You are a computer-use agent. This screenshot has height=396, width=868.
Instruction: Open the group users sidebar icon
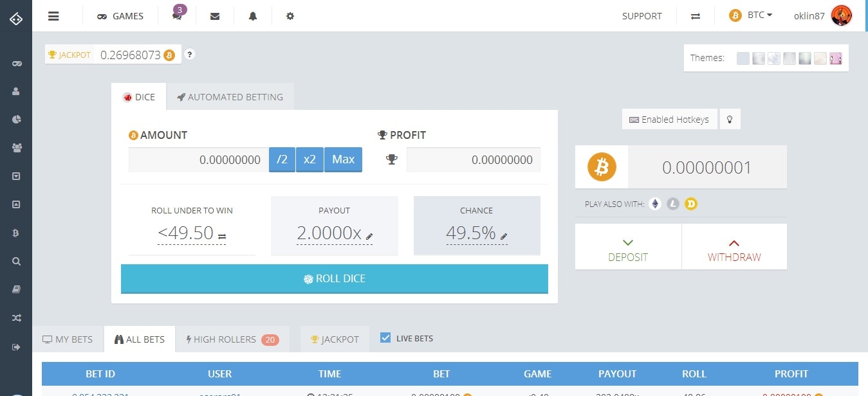pyautogui.click(x=16, y=148)
